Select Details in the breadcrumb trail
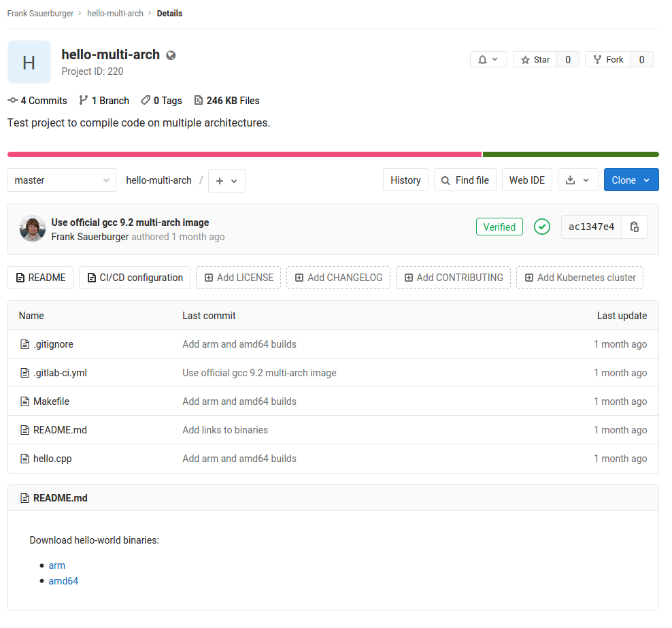The image size is (672, 628). pos(169,13)
